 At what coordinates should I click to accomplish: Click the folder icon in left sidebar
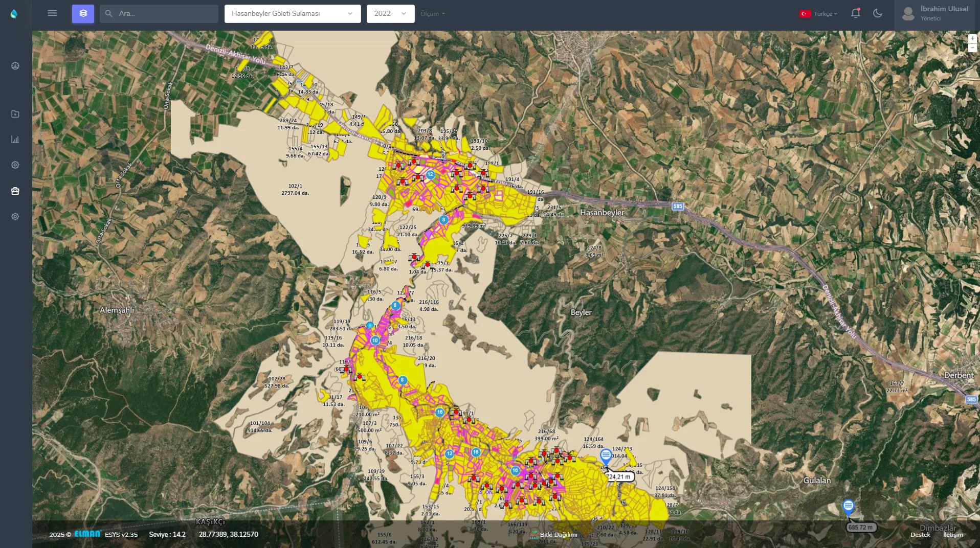click(15, 114)
